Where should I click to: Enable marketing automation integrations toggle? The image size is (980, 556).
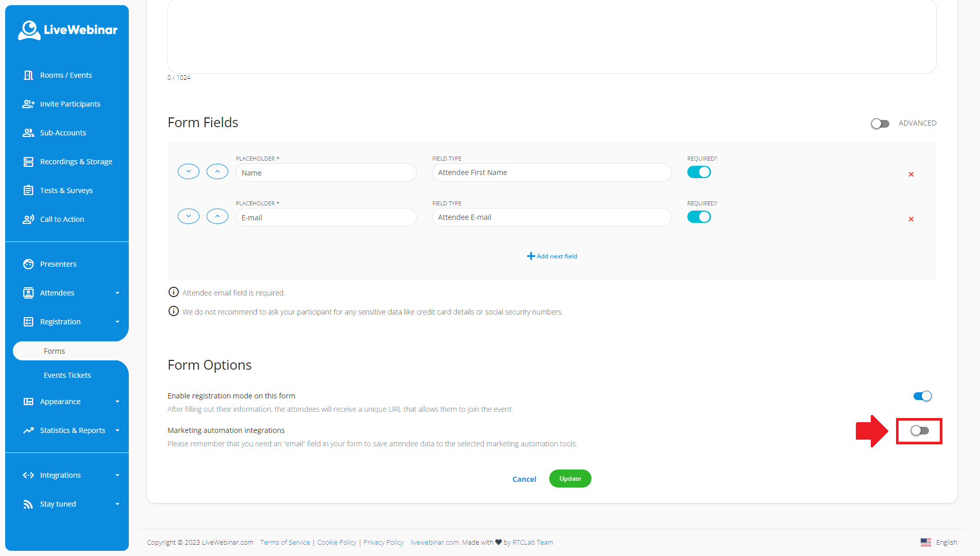919,431
